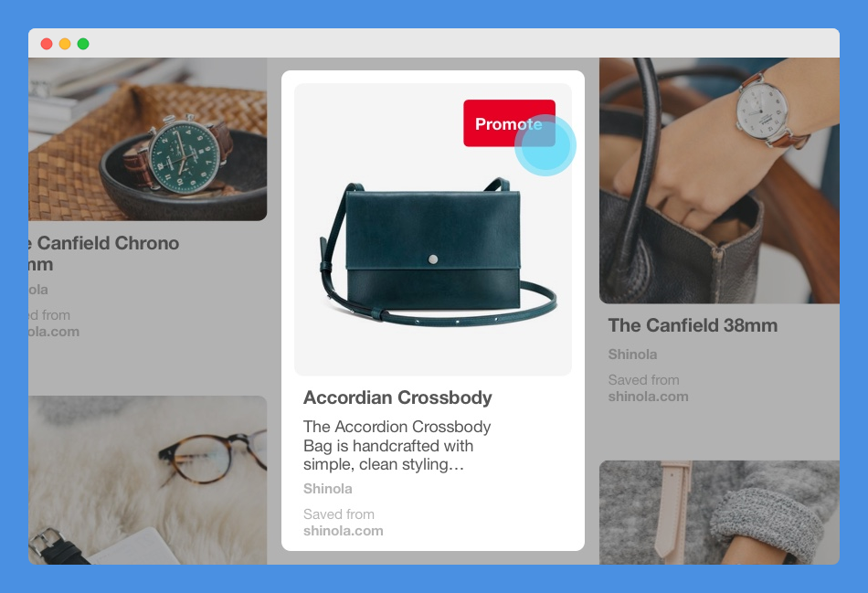Select the Accordian Crossbody title
The height and width of the screenshot is (593, 868).
(397, 397)
